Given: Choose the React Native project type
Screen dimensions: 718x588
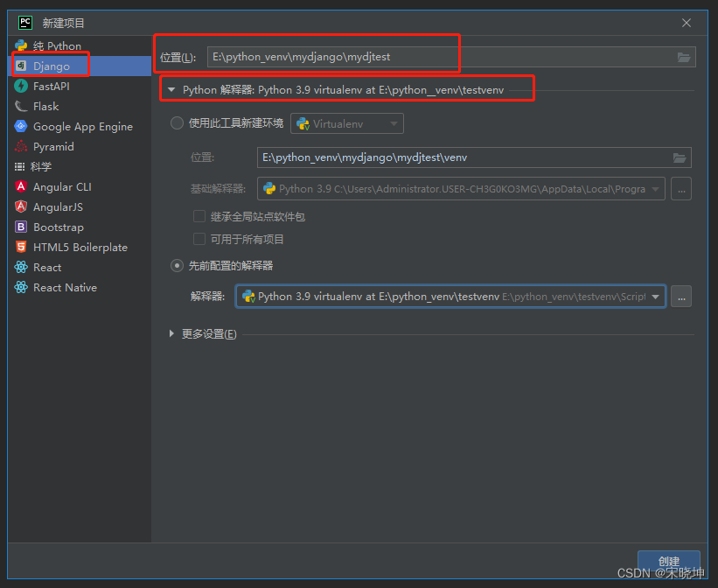Looking at the screenshot, I should [80, 287].
